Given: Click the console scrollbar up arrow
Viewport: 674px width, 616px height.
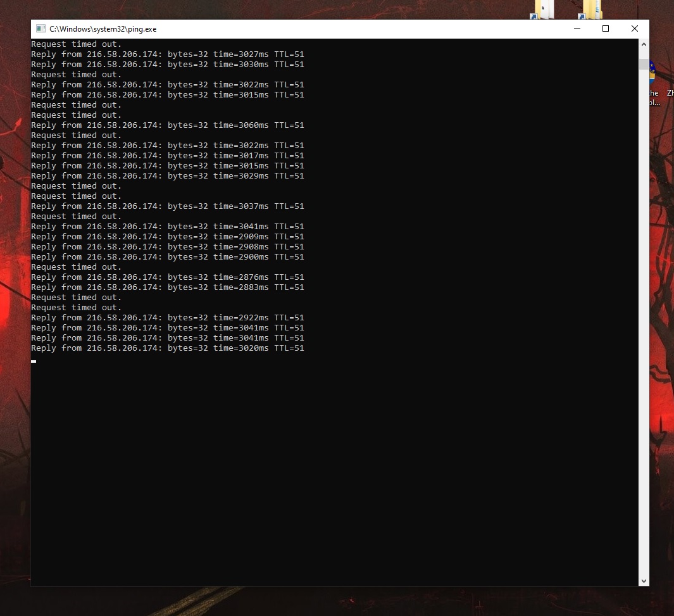Looking at the screenshot, I should [x=644, y=44].
